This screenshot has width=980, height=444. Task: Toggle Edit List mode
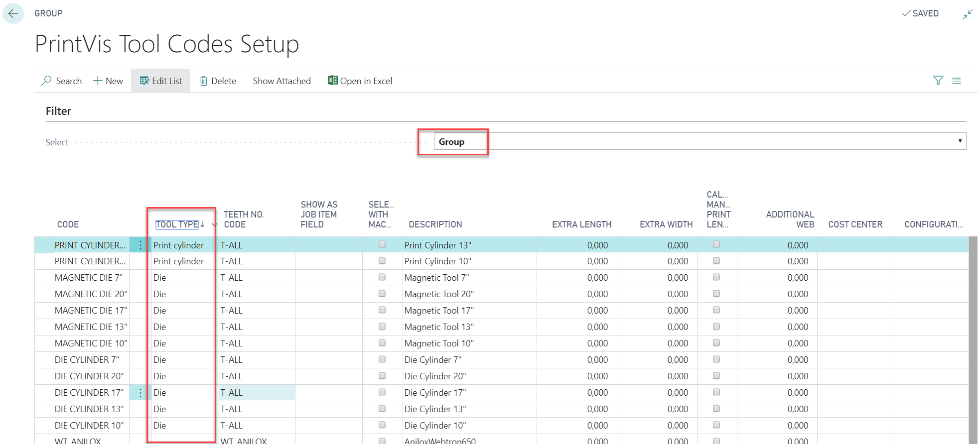point(160,81)
